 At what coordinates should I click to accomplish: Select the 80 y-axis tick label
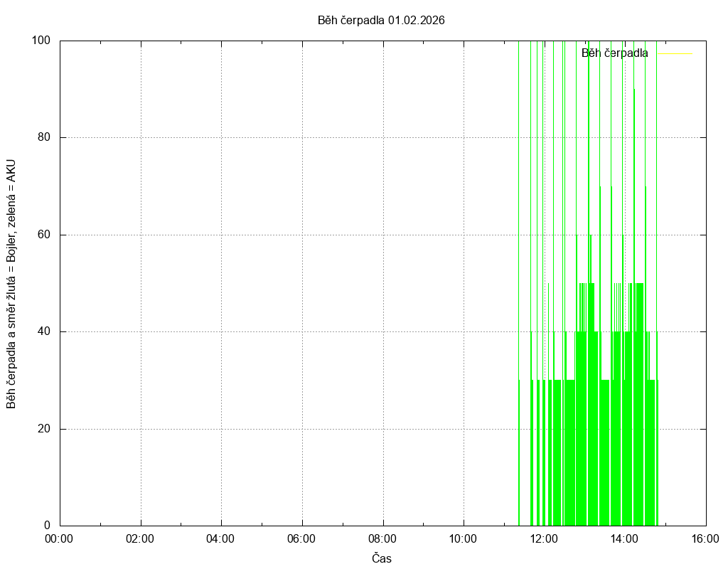(44, 138)
